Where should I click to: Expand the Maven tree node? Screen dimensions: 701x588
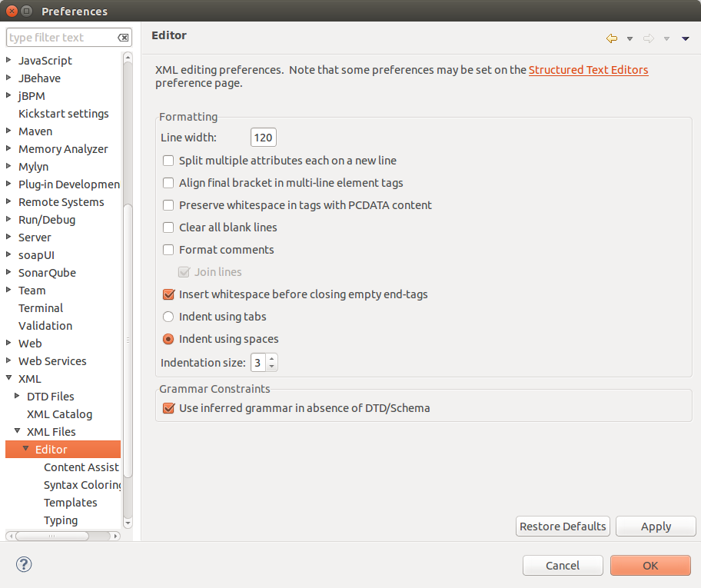(x=9, y=131)
